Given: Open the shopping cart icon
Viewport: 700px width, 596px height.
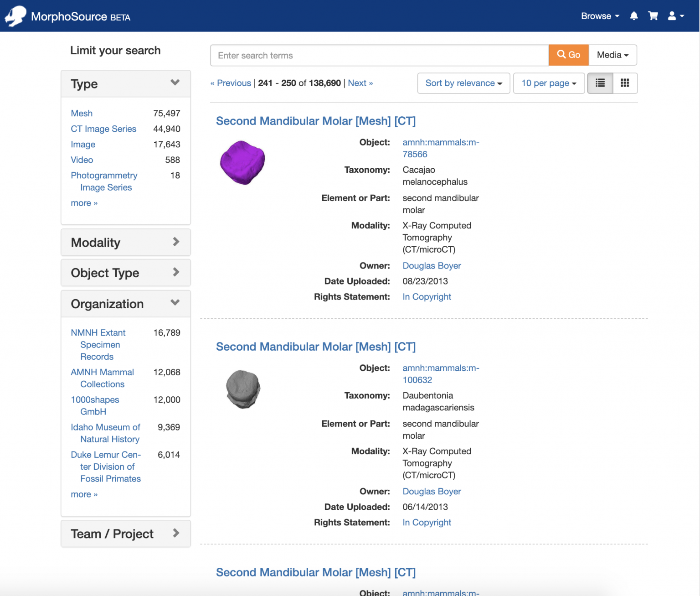Looking at the screenshot, I should click(x=653, y=16).
